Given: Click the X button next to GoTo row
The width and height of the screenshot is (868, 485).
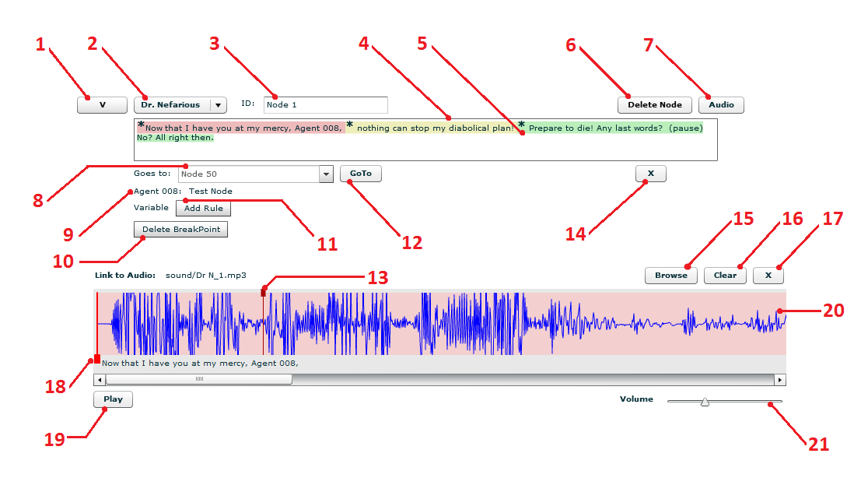Looking at the screenshot, I should click(650, 174).
